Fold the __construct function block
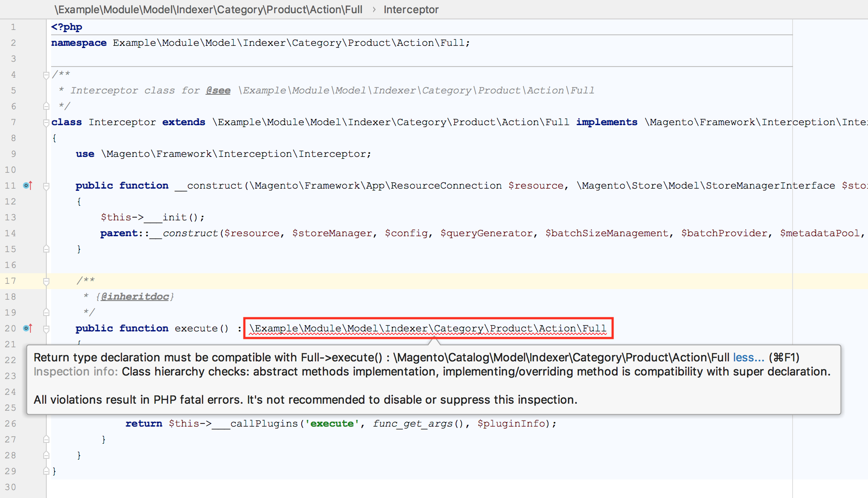This screenshot has width=868, height=498. coord(46,186)
